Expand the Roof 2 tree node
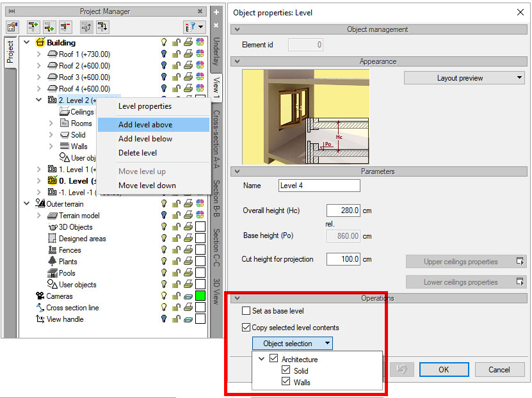532x398 pixels. point(38,65)
